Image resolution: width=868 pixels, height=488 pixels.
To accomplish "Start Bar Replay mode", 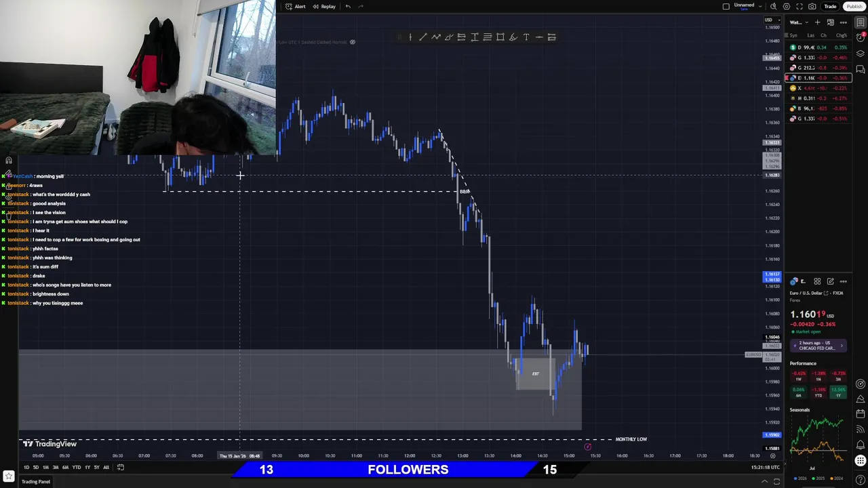I will (323, 7).
